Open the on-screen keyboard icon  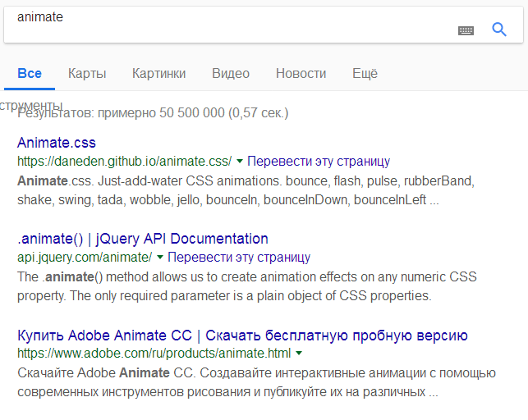466,30
